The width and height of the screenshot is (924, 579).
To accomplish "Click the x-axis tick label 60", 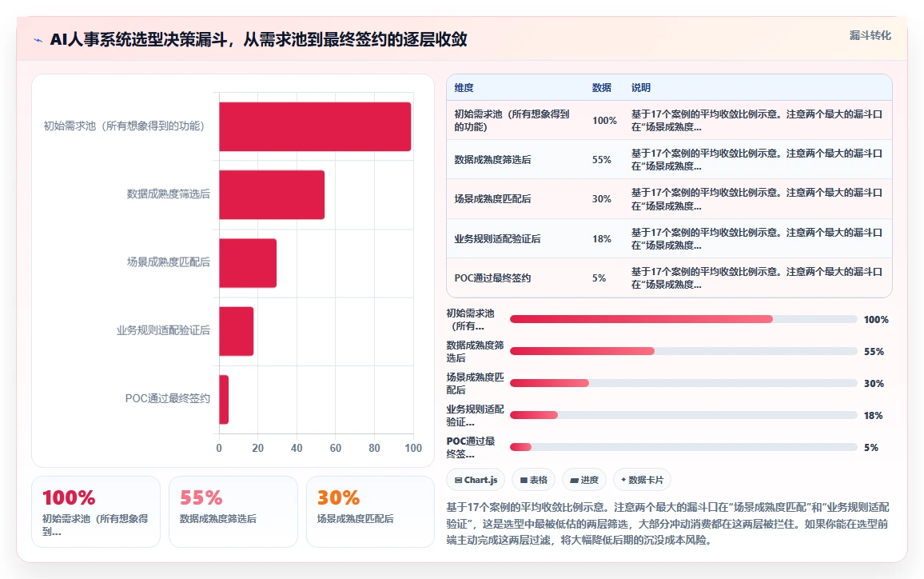I will click(335, 448).
